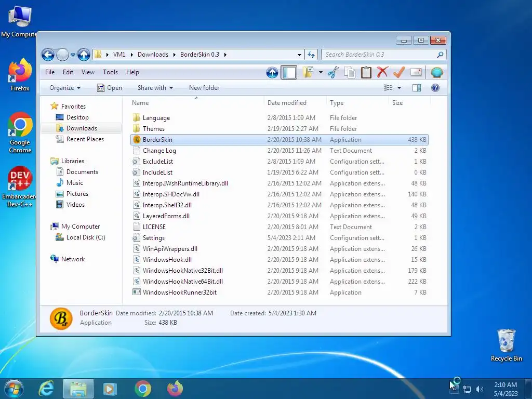532x399 pixels.
Task: Open Windows Media Player from taskbar
Action: pos(110,389)
